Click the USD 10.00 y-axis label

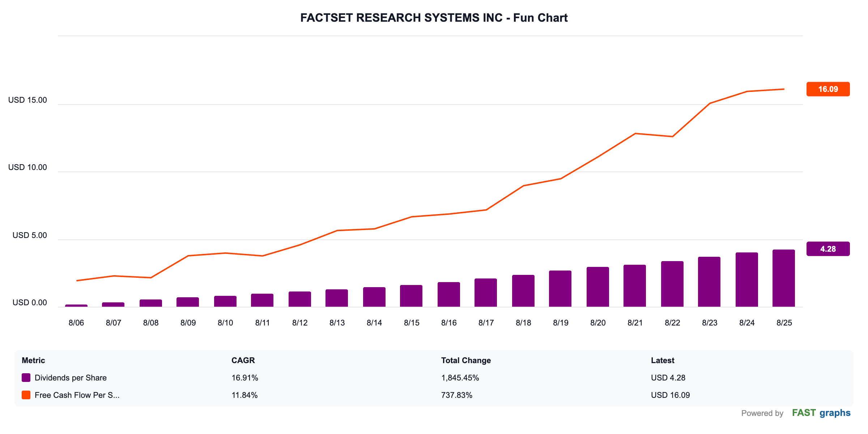coord(27,167)
